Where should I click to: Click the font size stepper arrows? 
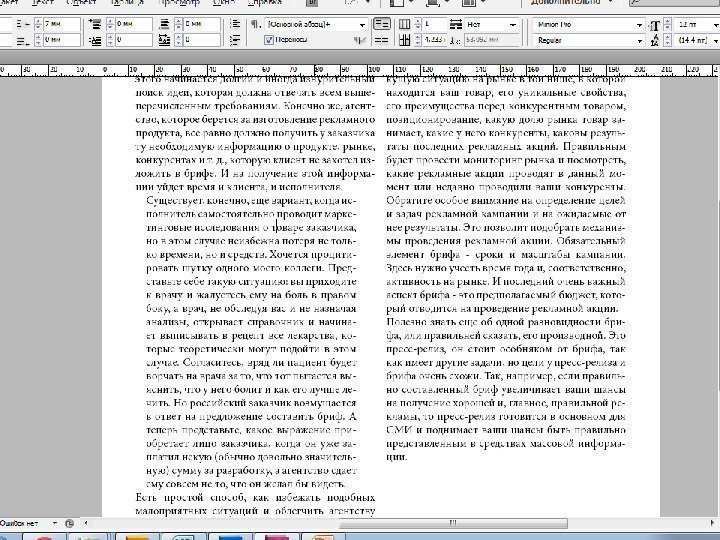tap(668, 24)
